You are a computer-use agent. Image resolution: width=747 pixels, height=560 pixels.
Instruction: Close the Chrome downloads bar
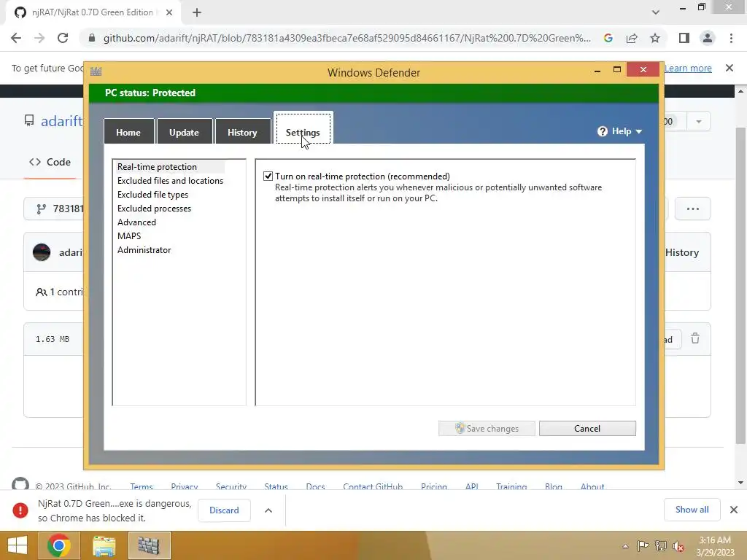pos(734,510)
